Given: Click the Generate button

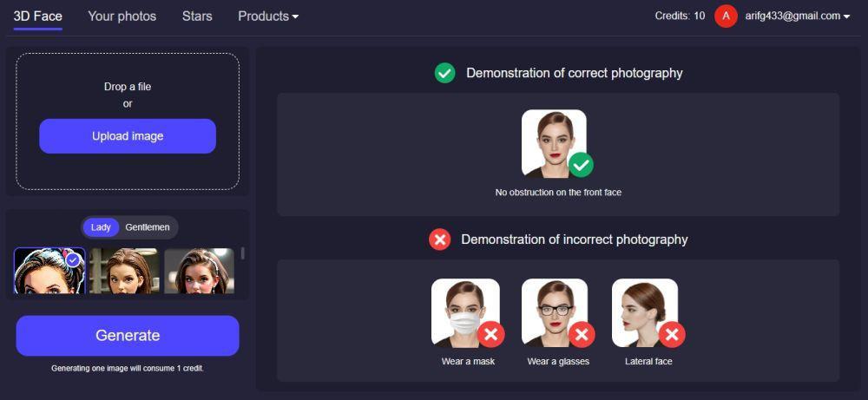Looking at the screenshot, I should (x=128, y=335).
